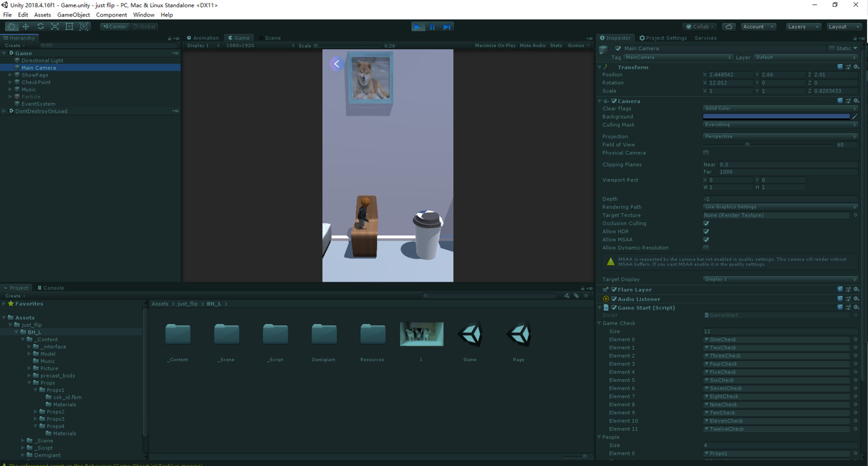This screenshot has width=868, height=466.
Task: Select the Scale tool
Action: (x=55, y=27)
